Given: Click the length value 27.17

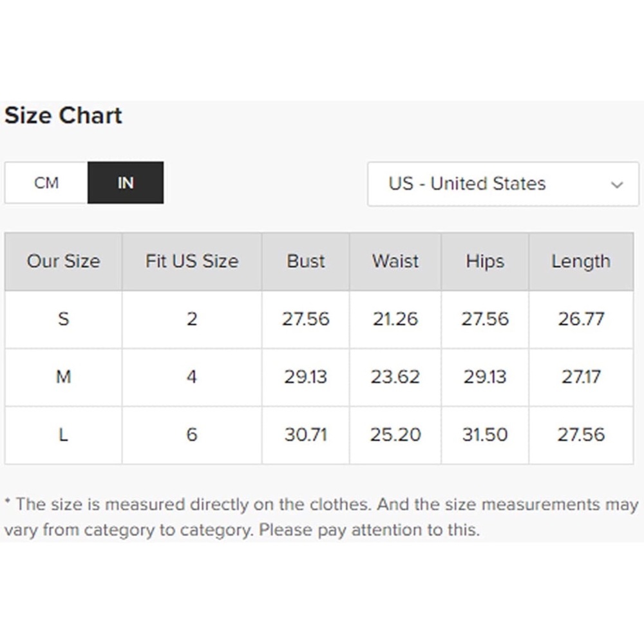Looking at the screenshot, I should pos(581,377).
